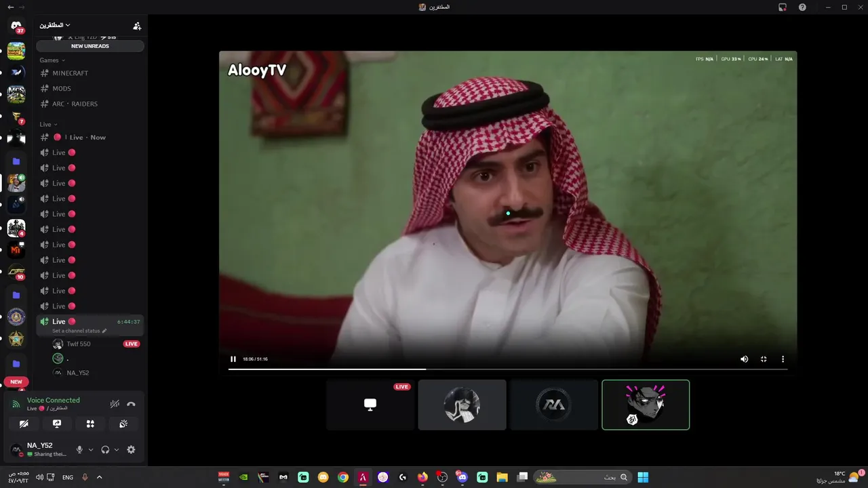Screen dimensions: 868x488
Task: Open the ARC · RAIDERS channel
Action: coord(90,104)
